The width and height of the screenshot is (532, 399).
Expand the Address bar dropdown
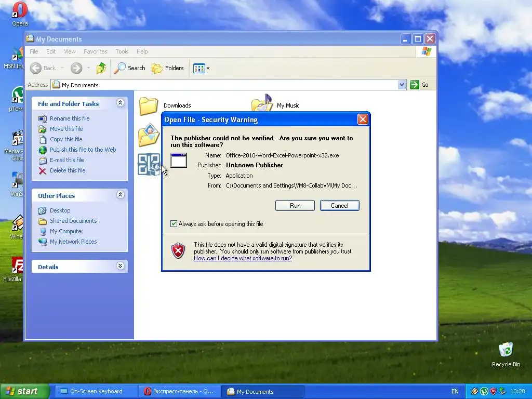(402, 85)
